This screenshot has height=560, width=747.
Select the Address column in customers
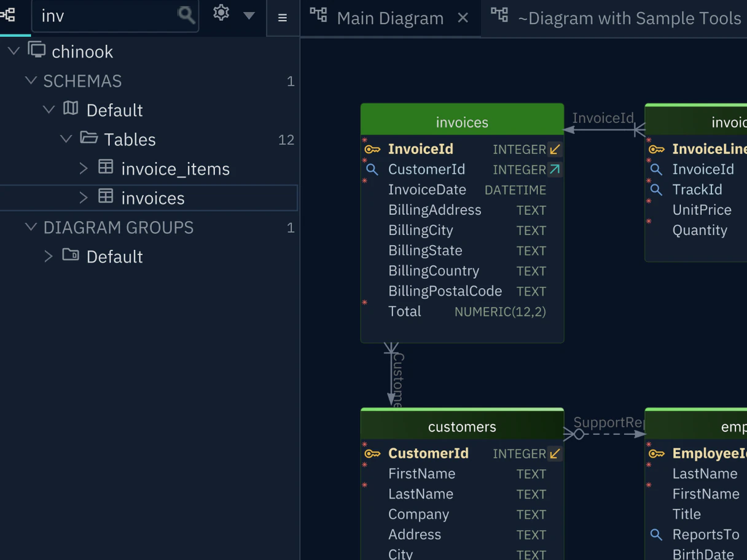[x=415, y=534]
